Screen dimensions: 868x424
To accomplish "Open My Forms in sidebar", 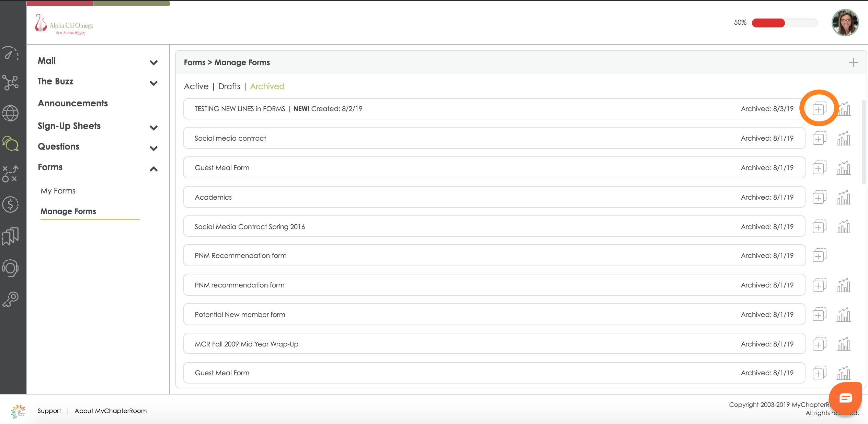I will pos(58,191).
